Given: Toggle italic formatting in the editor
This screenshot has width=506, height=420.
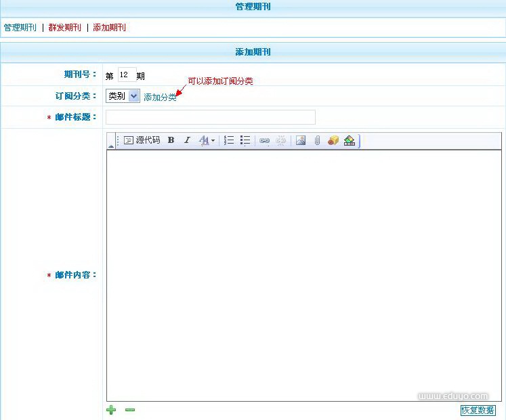Looking at the screenshot, I should click(188, 140).
